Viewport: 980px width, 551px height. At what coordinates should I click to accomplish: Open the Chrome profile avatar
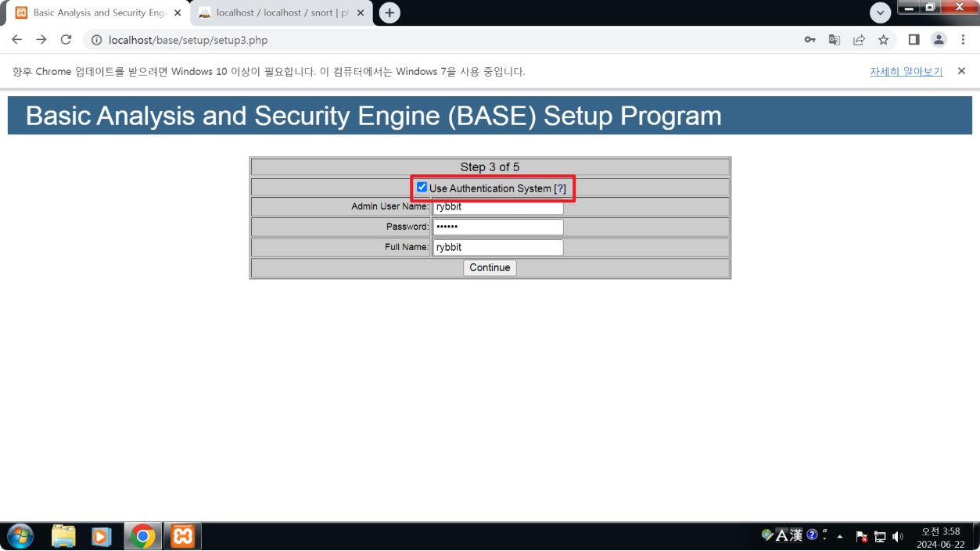(939, 40)
